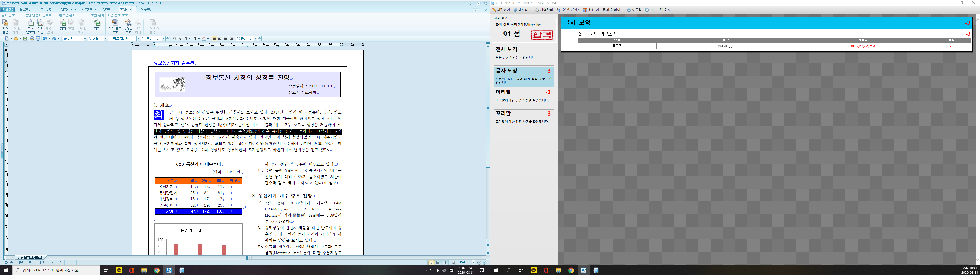Expand the 바탕글 paragraph style dropdown
The width and height of the screenshot is (980, 277).
(85, 38)
